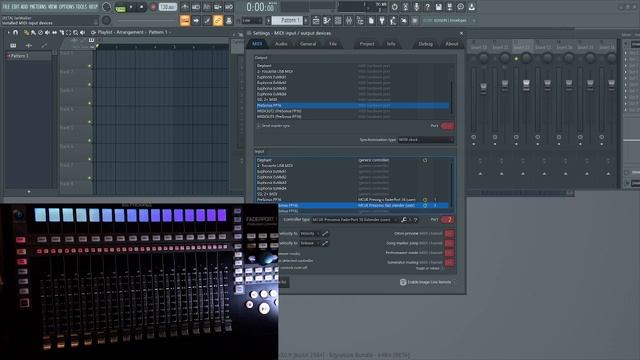Open the PATTERNS menu

point(38,7)
